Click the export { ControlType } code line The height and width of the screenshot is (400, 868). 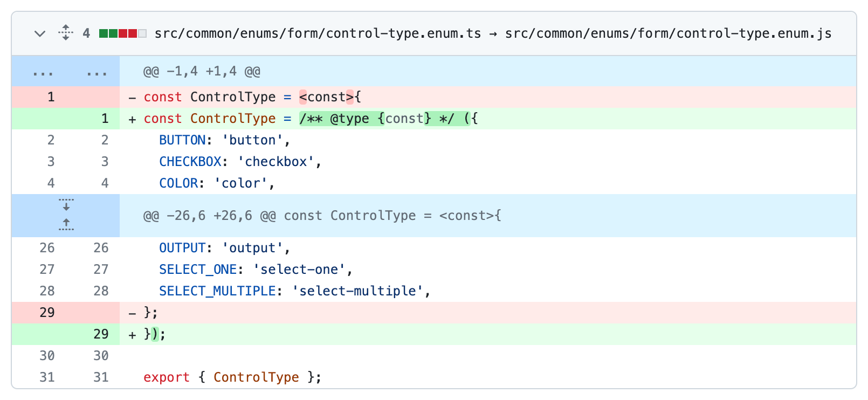(x=232, y=377)
